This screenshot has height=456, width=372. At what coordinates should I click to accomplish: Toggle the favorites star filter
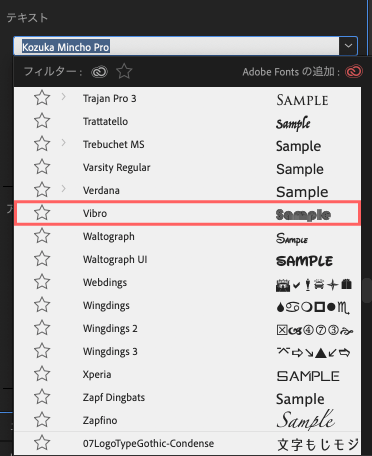pyautogui.click(x=124, y=71)
